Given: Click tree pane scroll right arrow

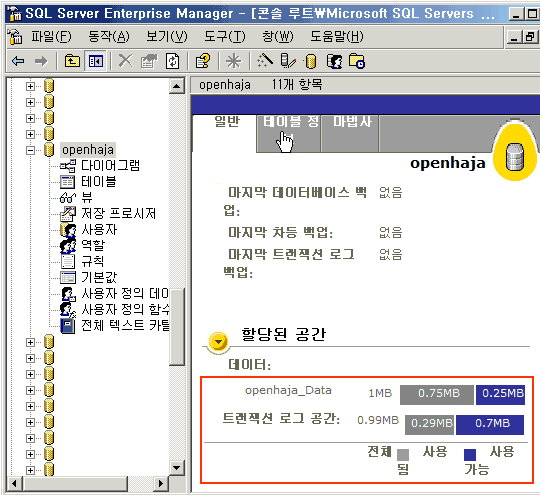Looking at the screenshot, I should tap(160, 484).
